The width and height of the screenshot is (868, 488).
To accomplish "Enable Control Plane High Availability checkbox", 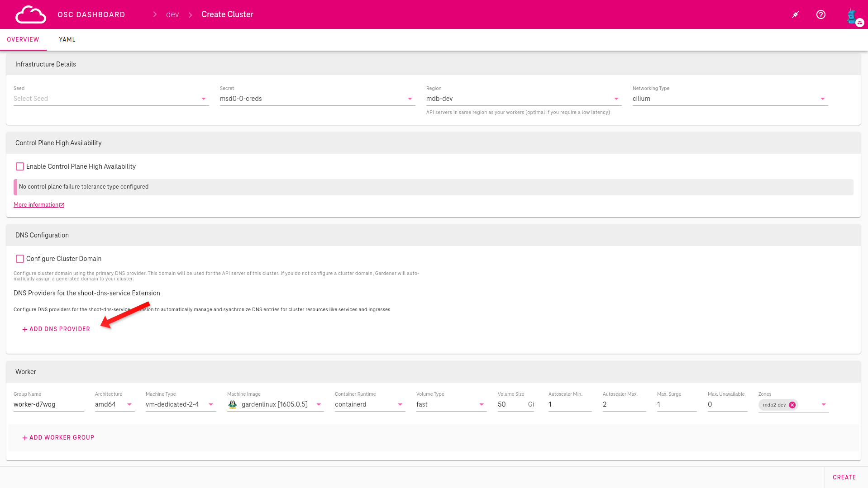I will [20, 166].
